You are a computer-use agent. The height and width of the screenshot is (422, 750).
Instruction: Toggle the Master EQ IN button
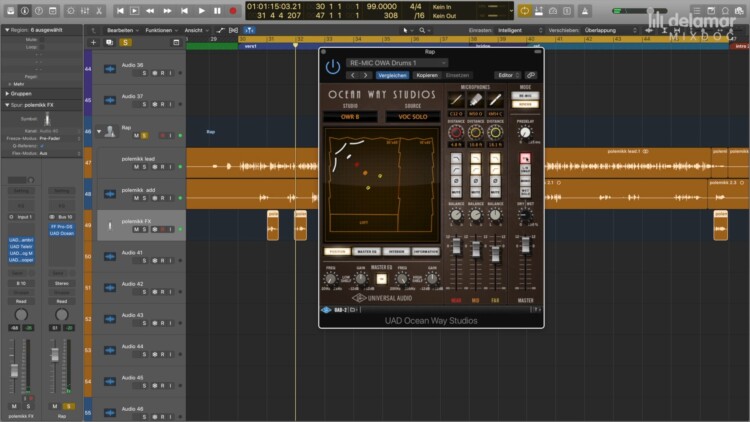pos(381,279)
